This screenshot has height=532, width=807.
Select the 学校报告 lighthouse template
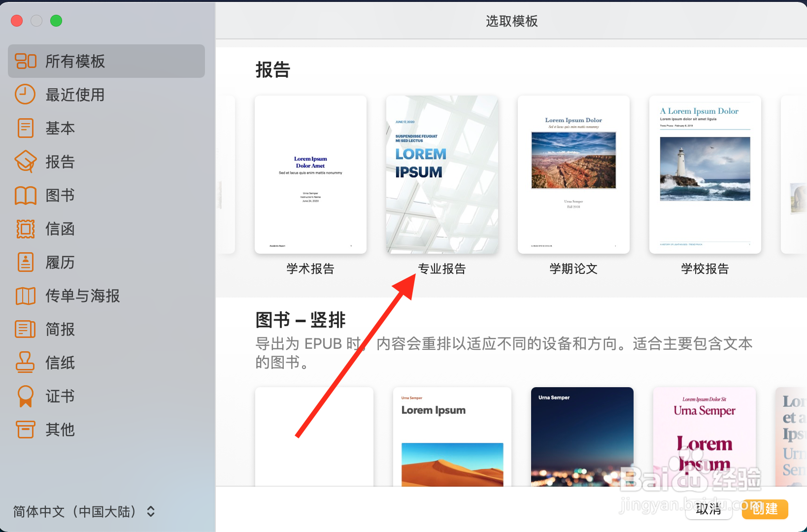pyautogui.click(x=705, y=174)
